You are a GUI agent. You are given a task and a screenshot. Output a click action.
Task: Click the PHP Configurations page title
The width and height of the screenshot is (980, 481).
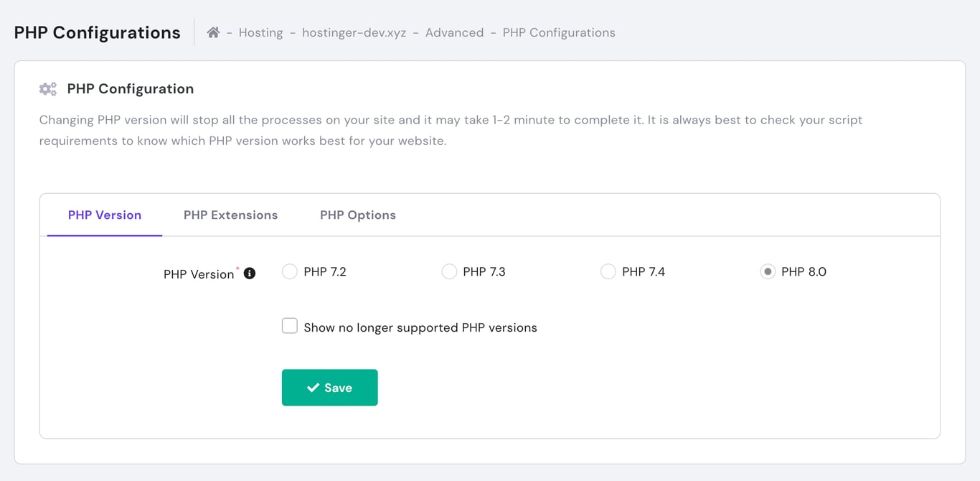[x=97, y=32]
